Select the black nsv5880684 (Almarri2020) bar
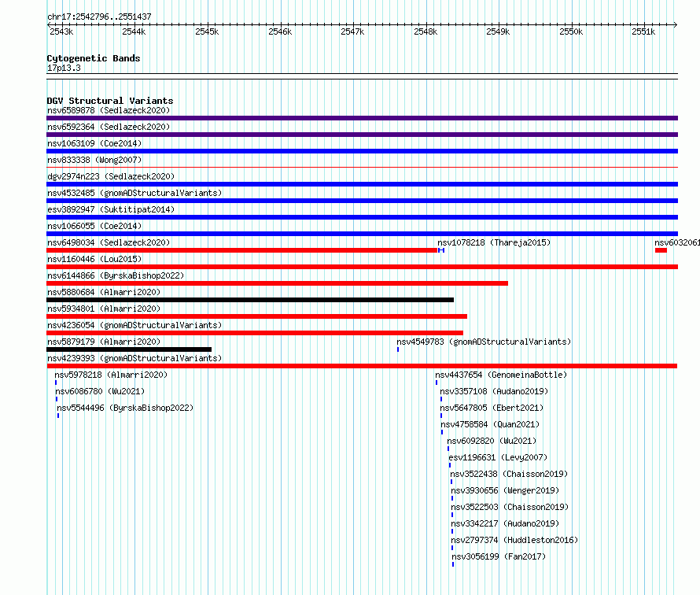 point(250,300)
